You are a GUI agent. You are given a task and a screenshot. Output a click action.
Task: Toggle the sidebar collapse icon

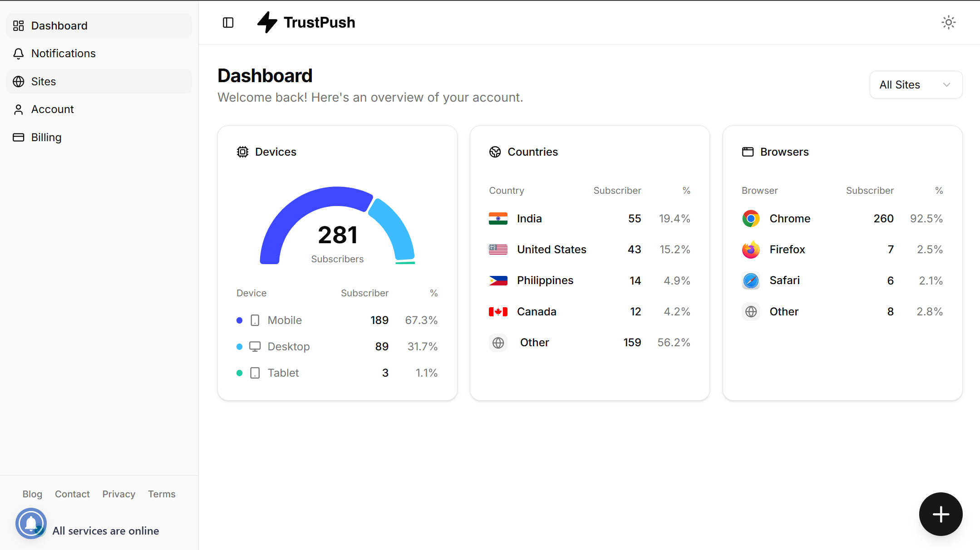pyautogui.click(x=228, y=23)
